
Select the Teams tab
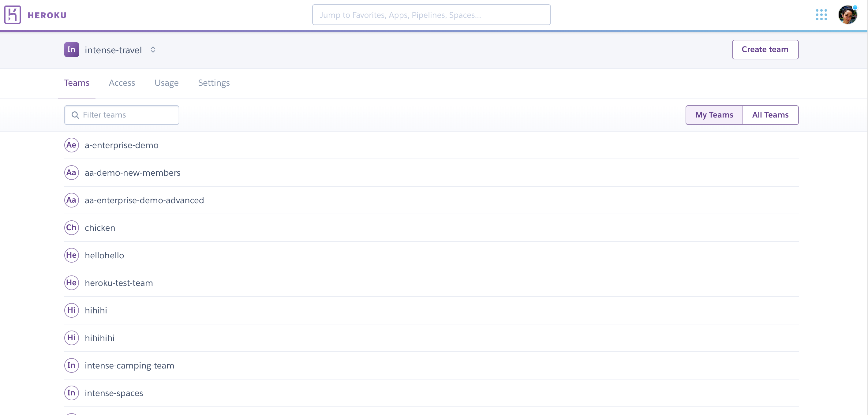pyautogui.click(x=77, y=82)
